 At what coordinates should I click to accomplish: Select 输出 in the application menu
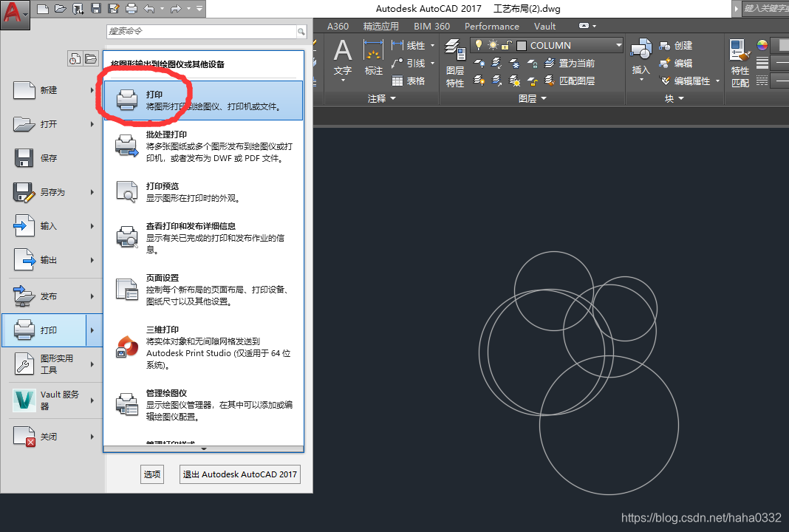[x=53, y=260]
